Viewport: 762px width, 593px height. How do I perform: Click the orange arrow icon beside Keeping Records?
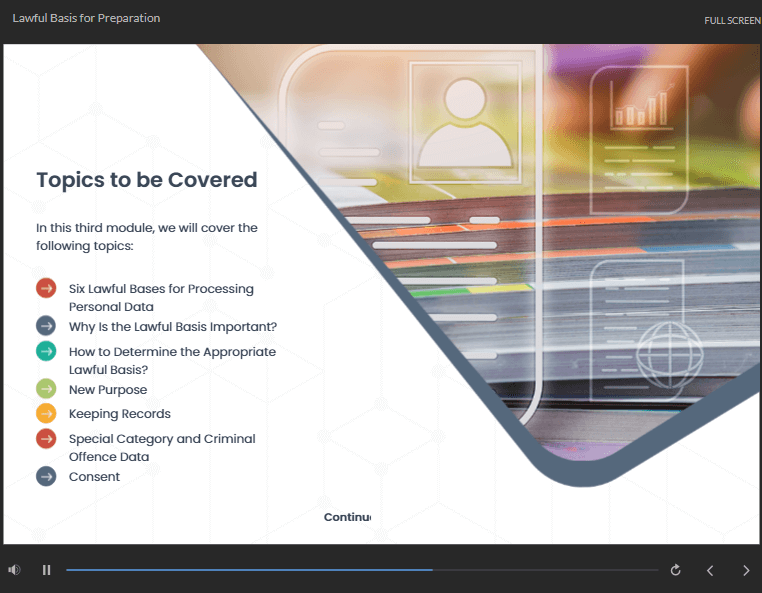46,413
